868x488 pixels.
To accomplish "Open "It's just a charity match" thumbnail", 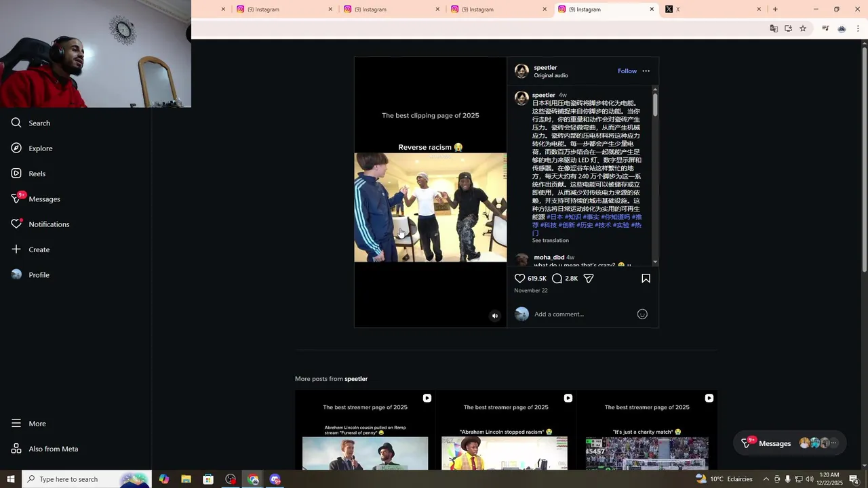I will (647, 430).
